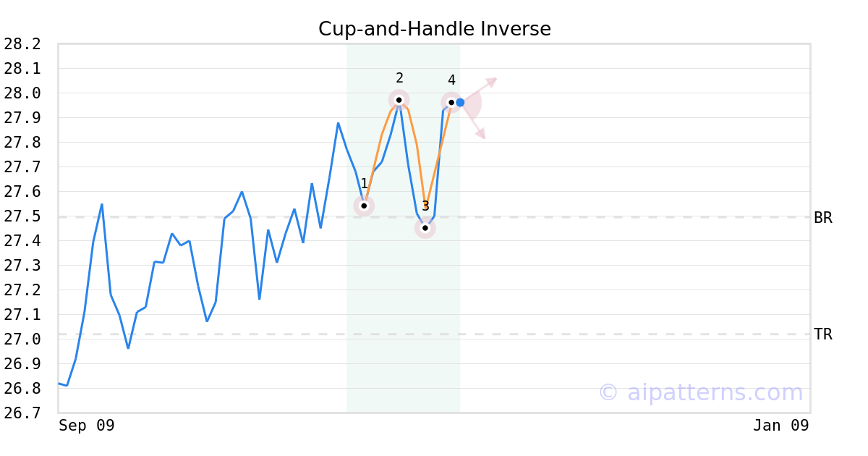
Task: Click the blue current price dot
Action: [x=460, y=103]
